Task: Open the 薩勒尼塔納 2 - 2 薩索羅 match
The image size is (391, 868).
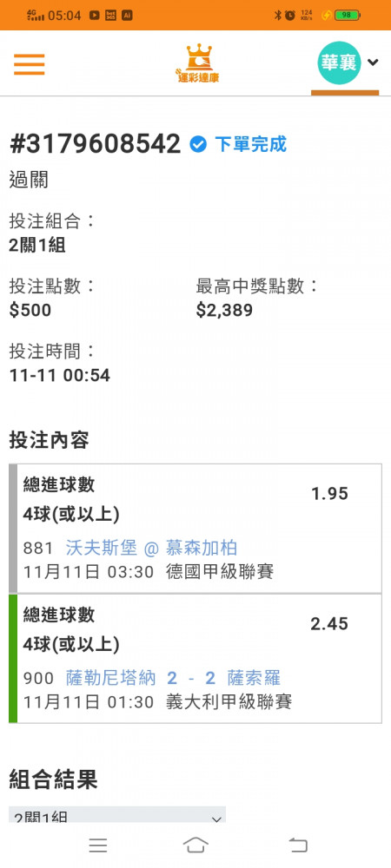Action: (x=174, y=678)
